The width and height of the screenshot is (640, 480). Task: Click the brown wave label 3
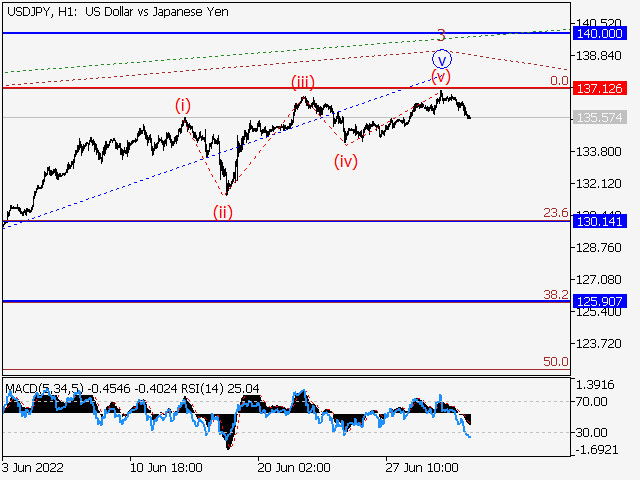[441, 36]
